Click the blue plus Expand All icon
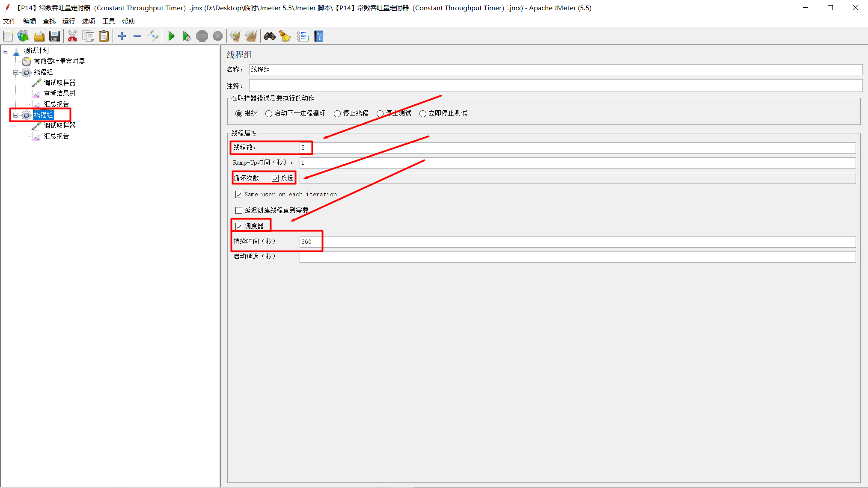The image size is (868, 488). pos(122,36)
